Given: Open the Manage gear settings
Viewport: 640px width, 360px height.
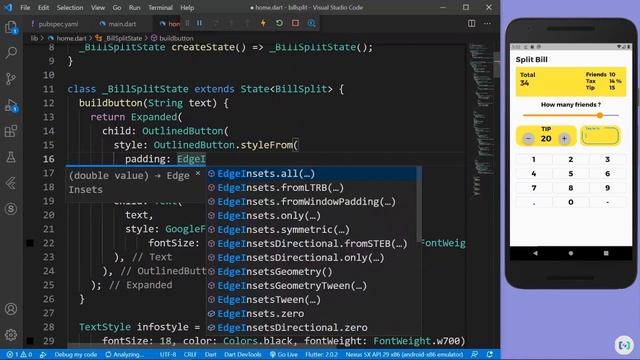Looking at the screenshot, I should coord(11,335).
